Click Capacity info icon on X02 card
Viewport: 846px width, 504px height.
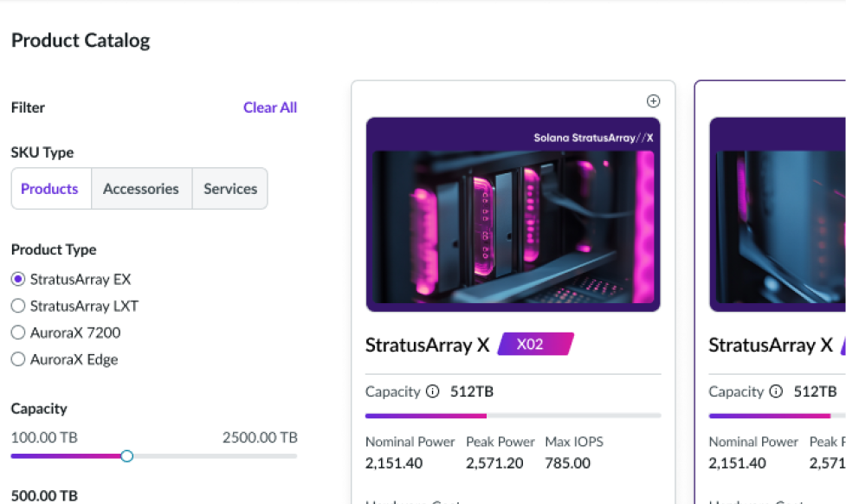point(433,391)
